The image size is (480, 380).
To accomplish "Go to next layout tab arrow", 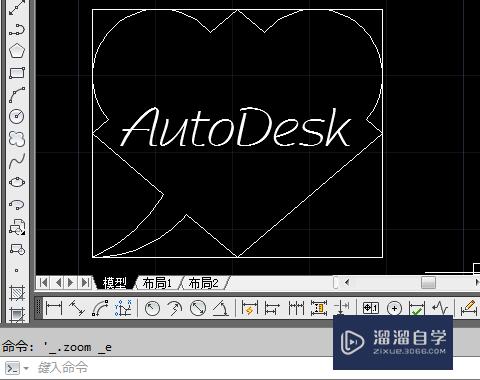I will [x=71, y=283].
